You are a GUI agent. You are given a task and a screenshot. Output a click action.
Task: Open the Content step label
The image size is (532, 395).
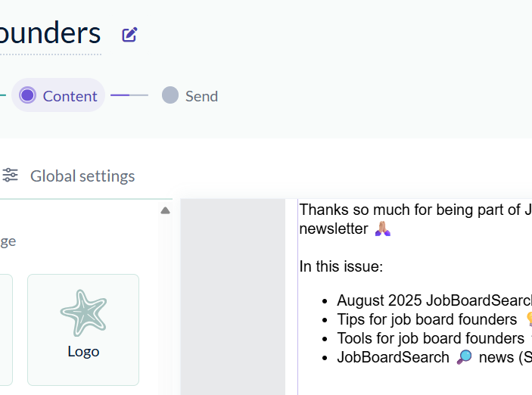coord(70,96)
